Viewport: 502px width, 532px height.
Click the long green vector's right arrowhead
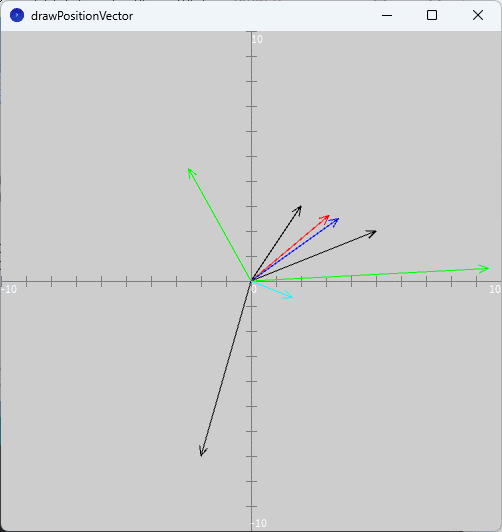[484, 269]
